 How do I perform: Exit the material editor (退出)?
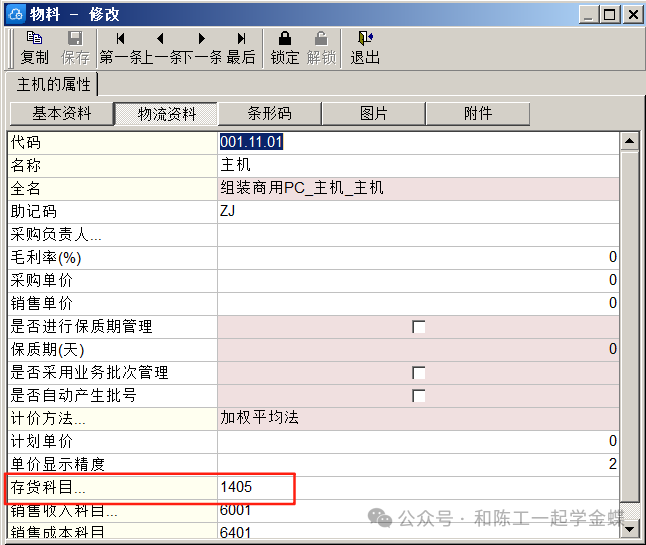(x=365, y=47)
